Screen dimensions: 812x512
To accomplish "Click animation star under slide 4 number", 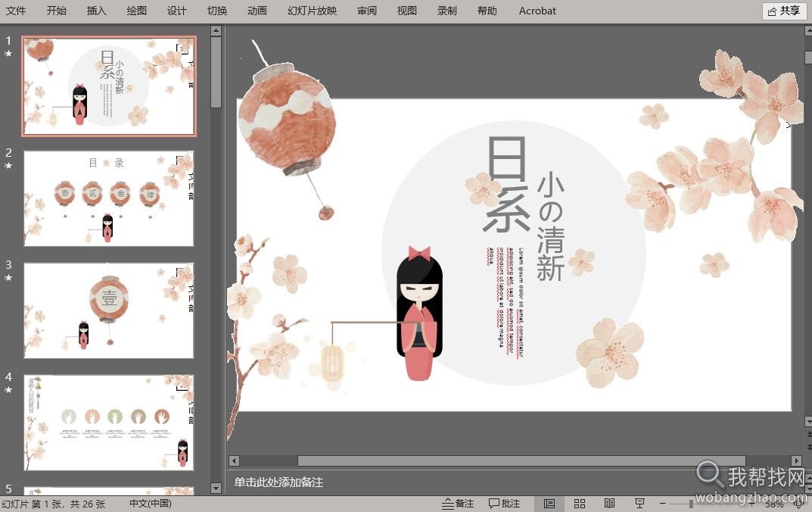I will (8, 390).
